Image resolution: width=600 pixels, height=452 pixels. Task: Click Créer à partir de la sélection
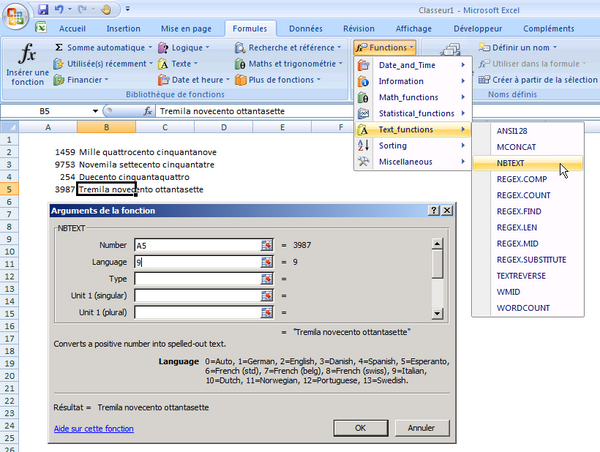[538, 80]
